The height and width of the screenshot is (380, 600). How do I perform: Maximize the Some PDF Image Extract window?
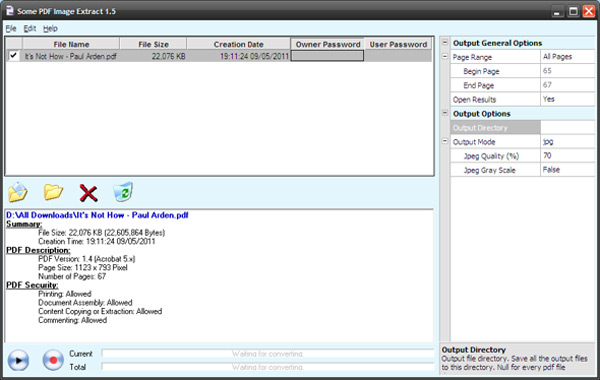[573, 11]
